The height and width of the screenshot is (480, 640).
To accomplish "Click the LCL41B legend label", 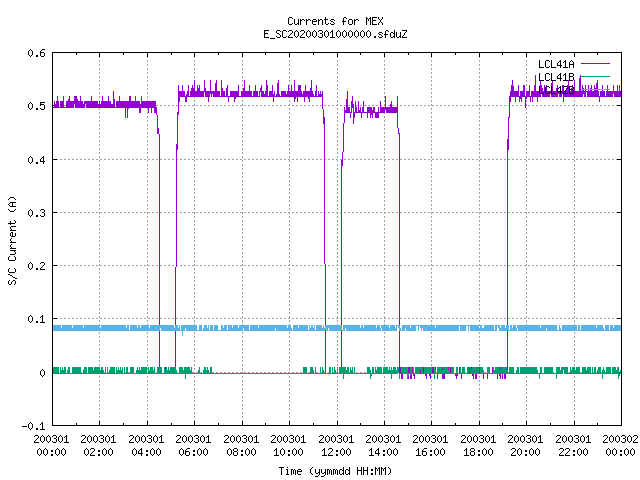I will click(556, 77).
